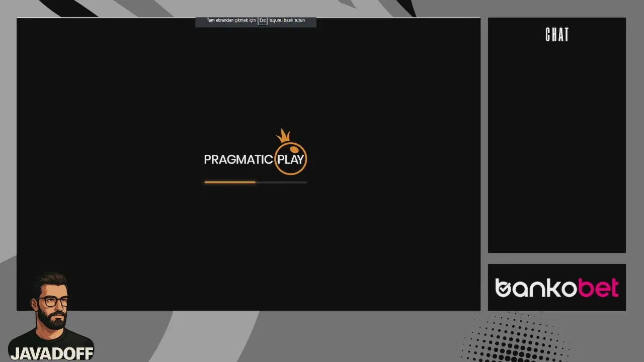
Task: Click the JAVADOFF name label
Action: [52, 353]
